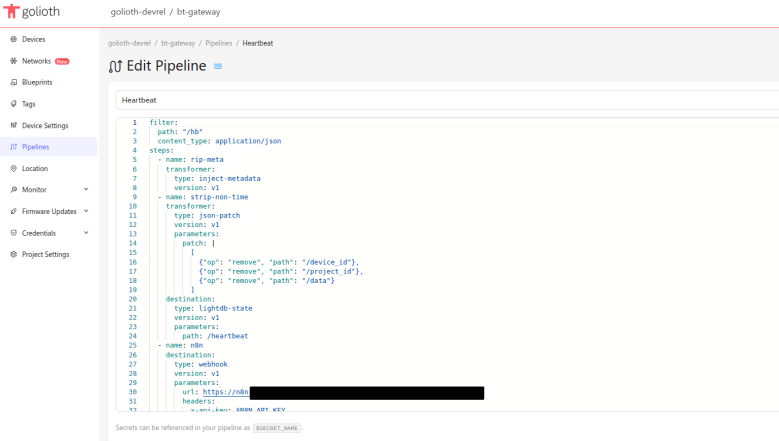Click the Pipelines breadcrumb link
The width and height of the screenshot is (779, 441).
(219, 43)
